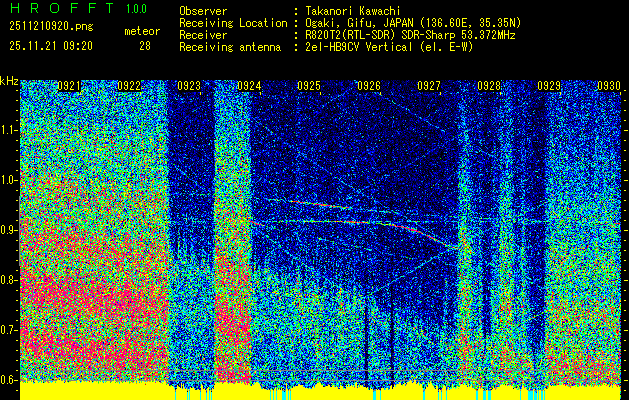Click time marker 0930
The height and width of the screenshot is (400, 629).
coord(609,85)
